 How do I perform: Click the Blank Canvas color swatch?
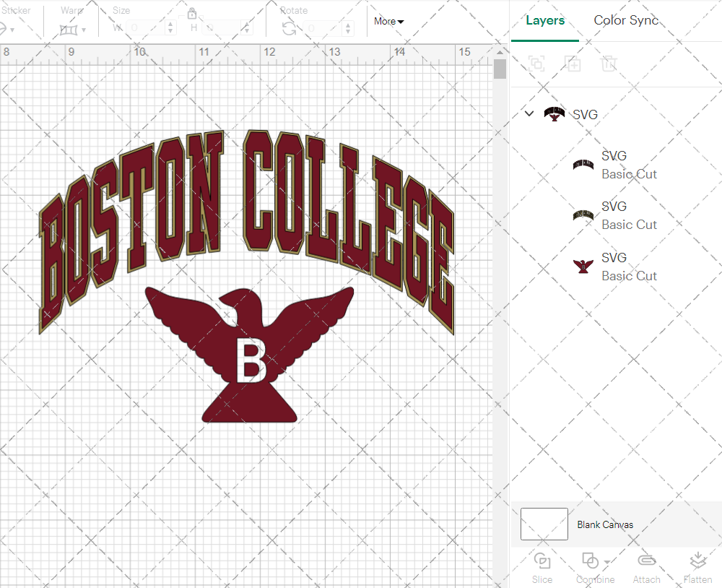(x=544, y=524)
